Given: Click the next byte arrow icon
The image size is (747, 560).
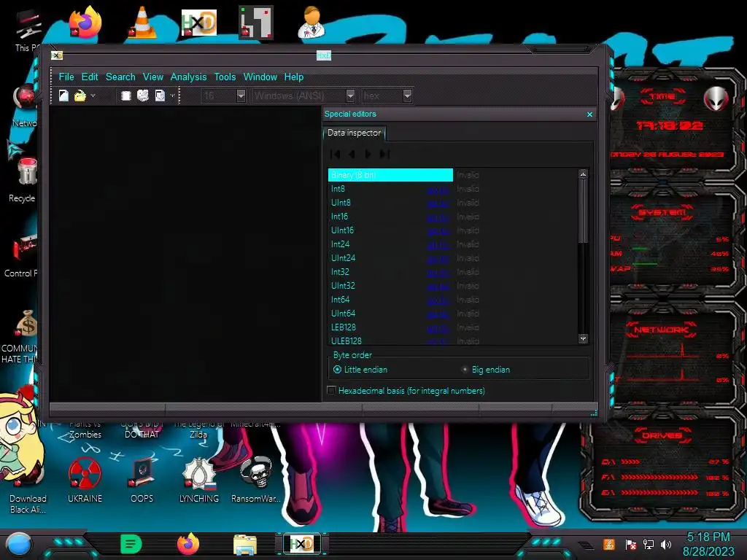Looking at the screenshot, I should click(x=368, y=155).
